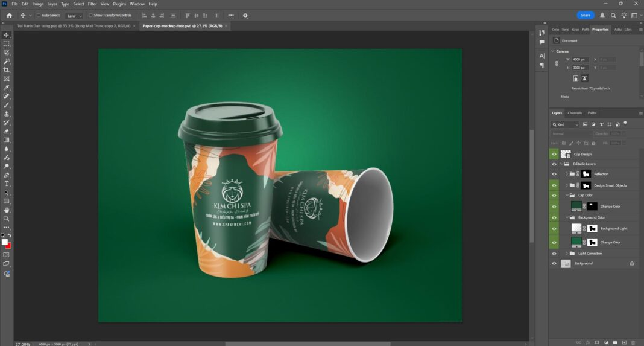This screenshot has width=644, height=346.
Task: Expand the Light Correction group
Action: coord(567,254)
